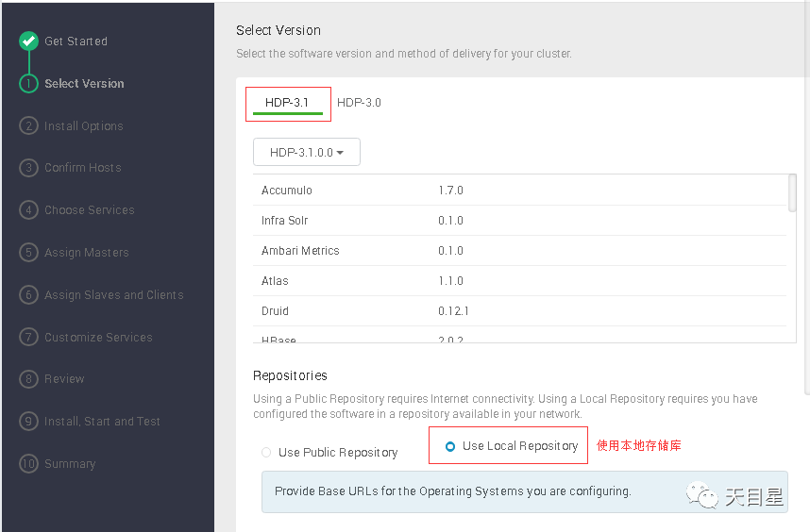
Task: Open the Select Version step label
Action: 84,84
